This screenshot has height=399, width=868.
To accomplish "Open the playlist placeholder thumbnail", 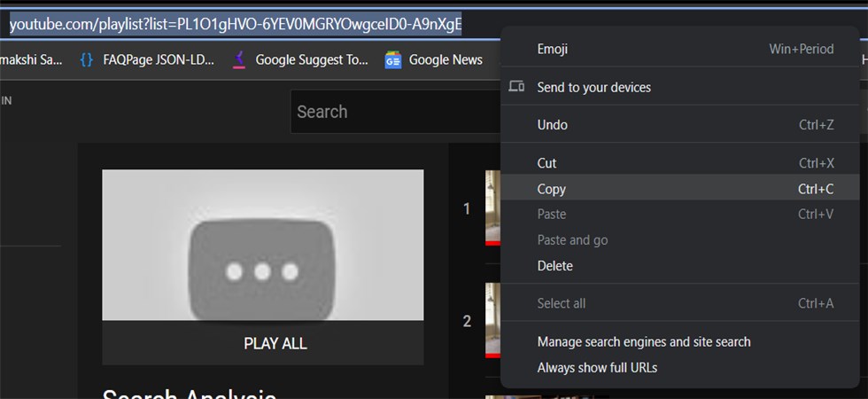I will click(263, 245).
